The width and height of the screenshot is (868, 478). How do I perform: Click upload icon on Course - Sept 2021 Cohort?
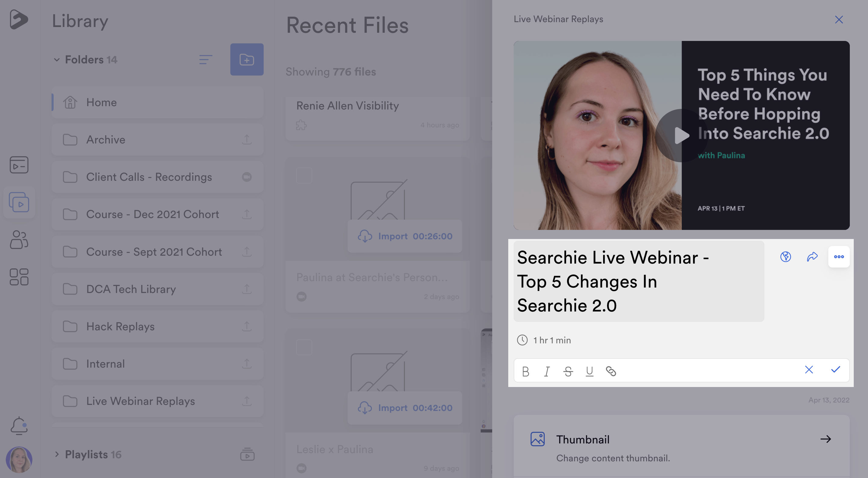pyautogui.click(x=247, y=252)
